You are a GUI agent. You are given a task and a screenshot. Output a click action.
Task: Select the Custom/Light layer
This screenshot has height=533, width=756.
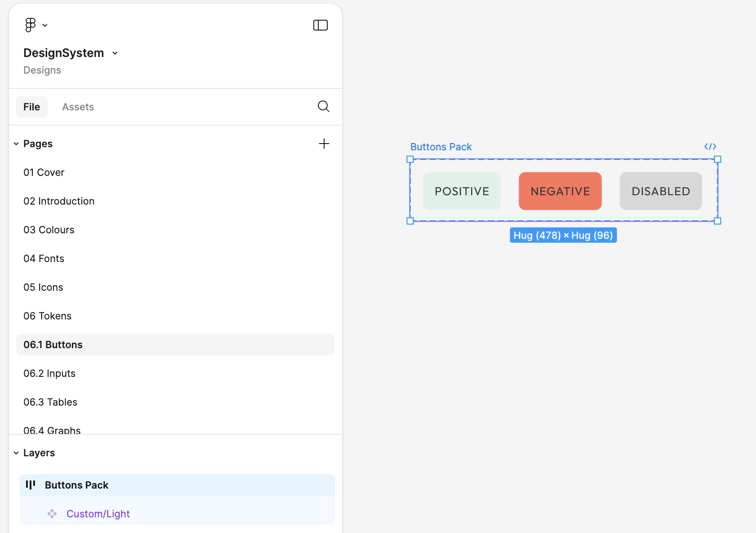[98, 514]
